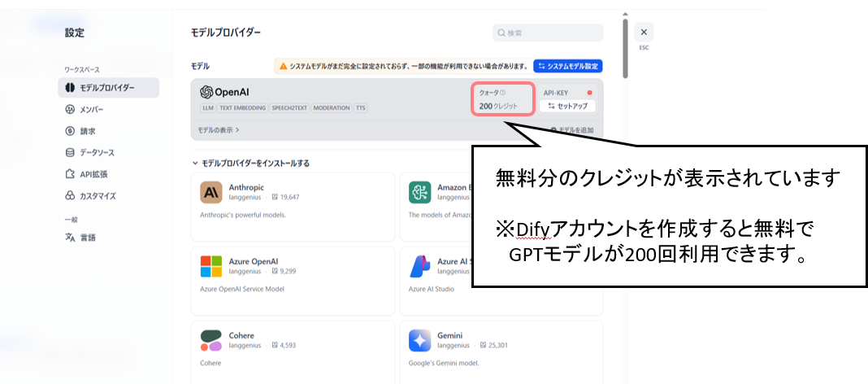Click the Gemini provider logo icon
The image size is (868, 384).
click(x=421, y=340)
